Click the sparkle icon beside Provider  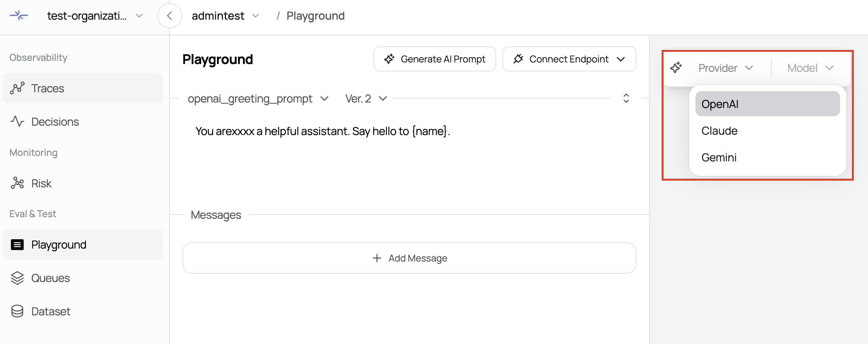pos(676,68)
